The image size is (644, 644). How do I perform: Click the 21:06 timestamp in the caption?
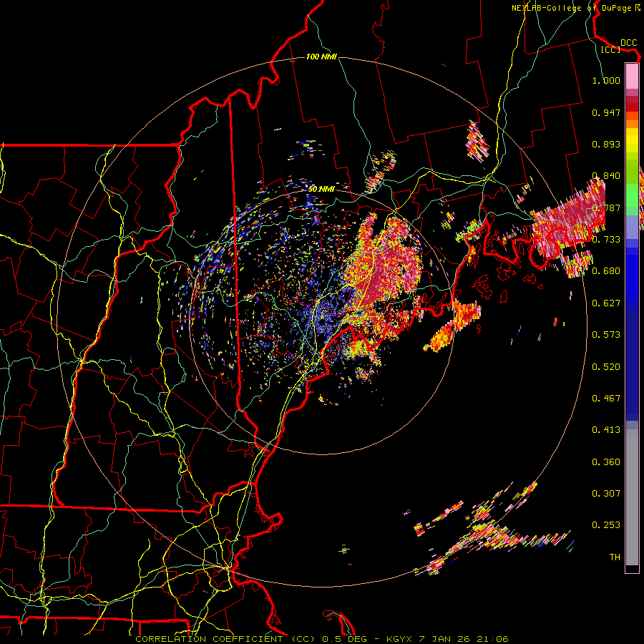coord(492,639)
